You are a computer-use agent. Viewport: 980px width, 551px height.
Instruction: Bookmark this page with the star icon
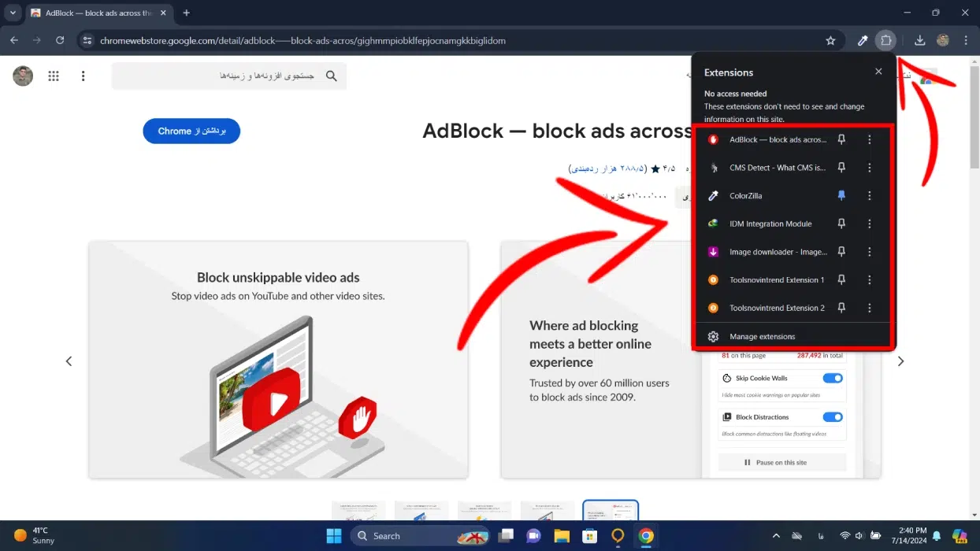(x=830, y=41)
